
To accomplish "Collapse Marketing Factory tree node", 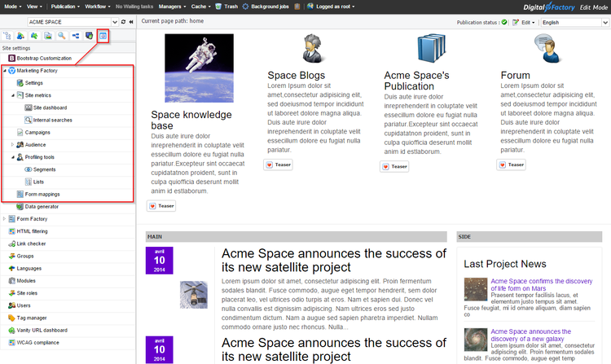I will 5,71.
